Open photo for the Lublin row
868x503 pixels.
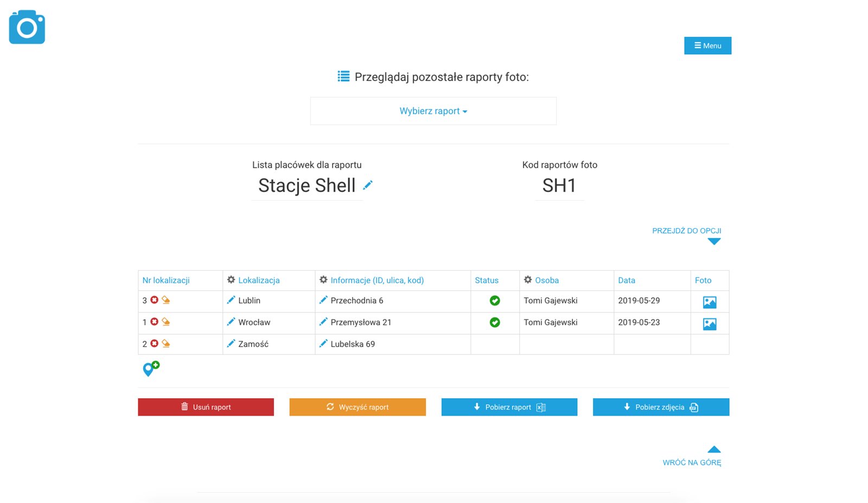coord(710,302)
